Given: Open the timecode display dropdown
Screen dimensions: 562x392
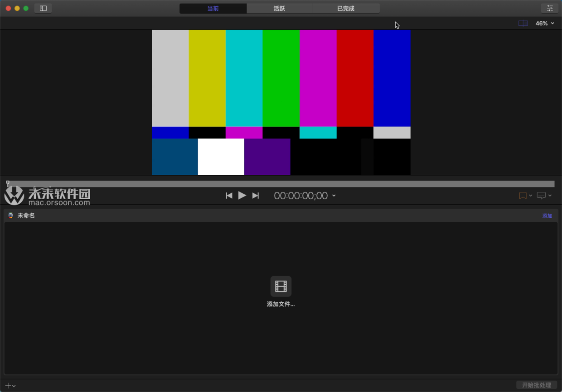Looking at the screenshot, I should coord(334,196).
